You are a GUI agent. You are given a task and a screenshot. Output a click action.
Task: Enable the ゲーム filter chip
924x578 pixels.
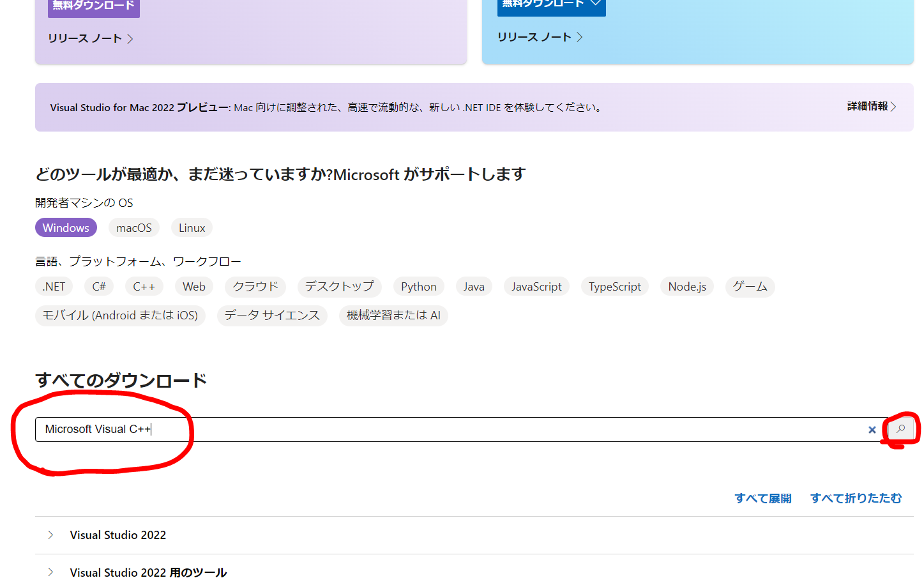(750, 287)
